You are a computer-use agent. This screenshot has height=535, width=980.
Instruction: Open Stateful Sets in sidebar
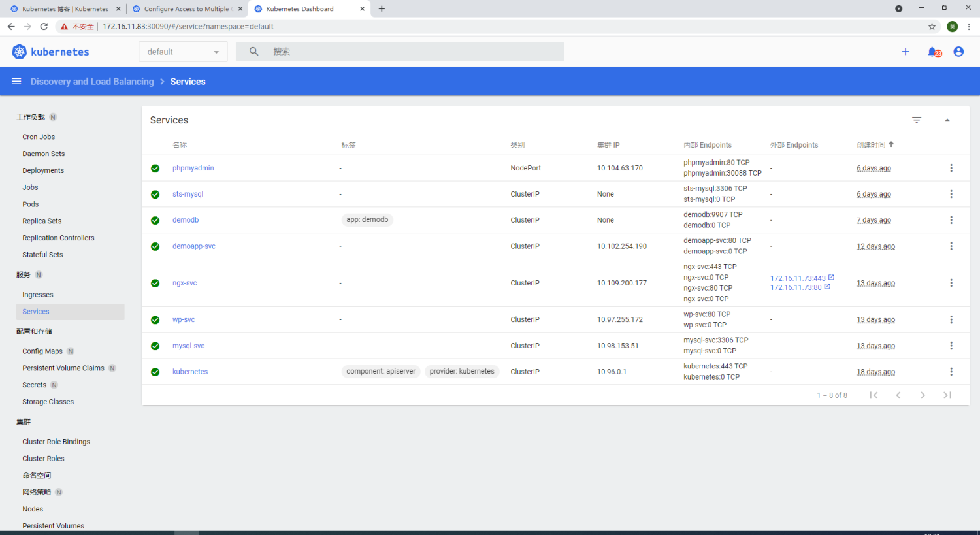(42, 255)
